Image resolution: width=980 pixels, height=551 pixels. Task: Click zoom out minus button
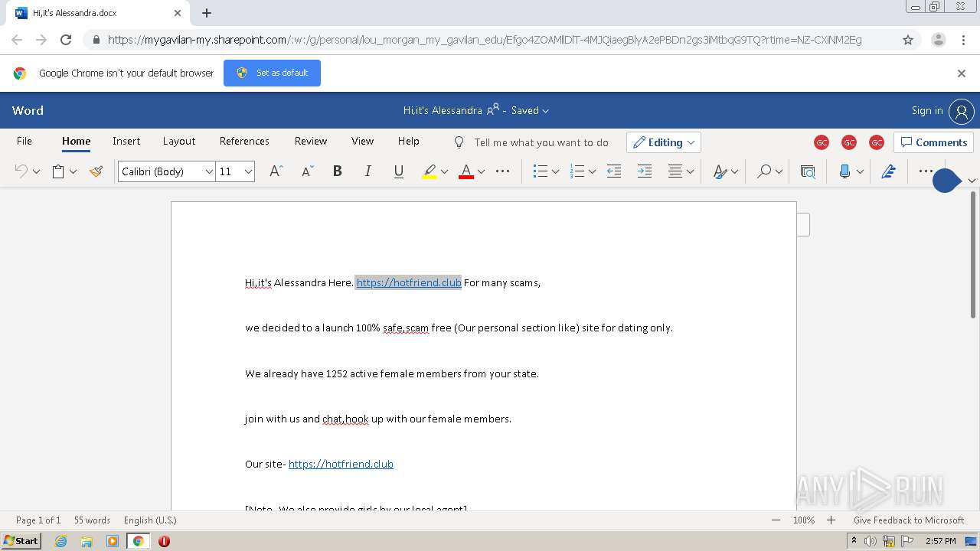[x=776, y=520]
